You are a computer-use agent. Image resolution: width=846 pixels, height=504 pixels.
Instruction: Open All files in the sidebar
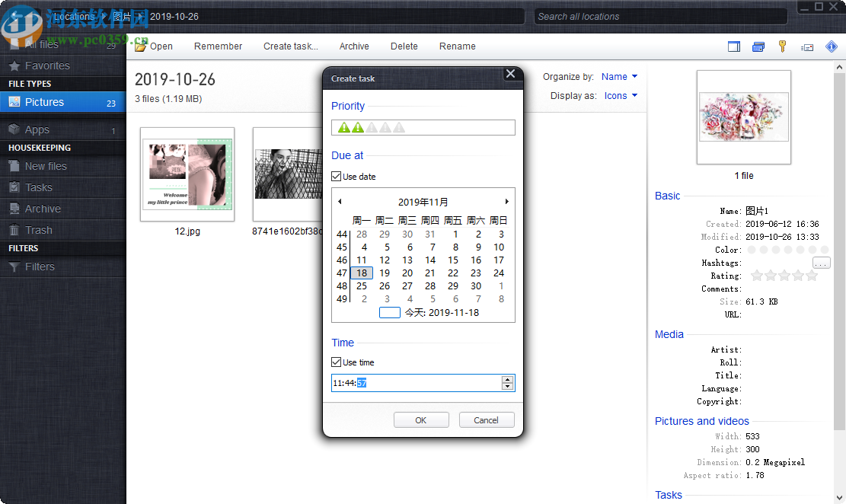(x=62, y=44)
